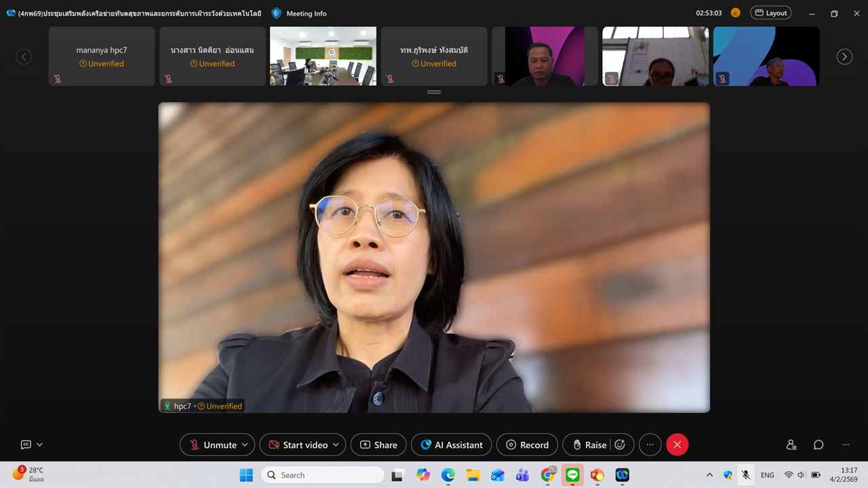Open the Participants panel
Viewport: 868px width, 488px height.
pyautogui.click(x=791, y=445)
